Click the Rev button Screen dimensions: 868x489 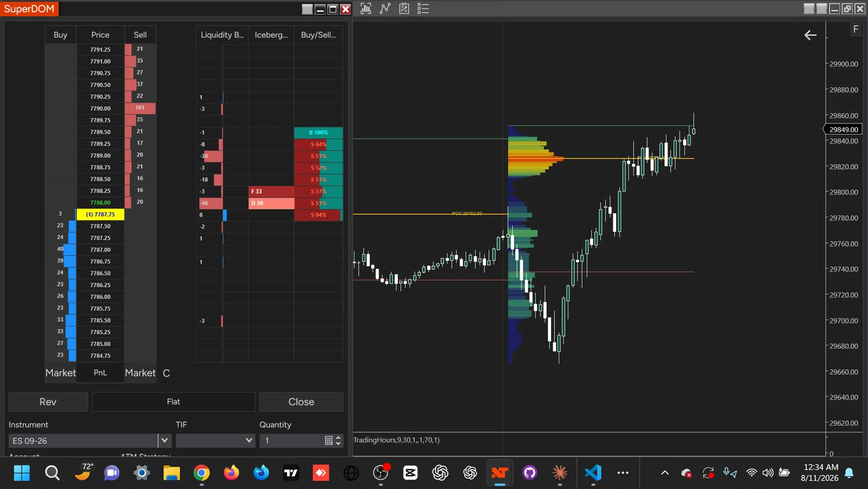tap(48, 402)
